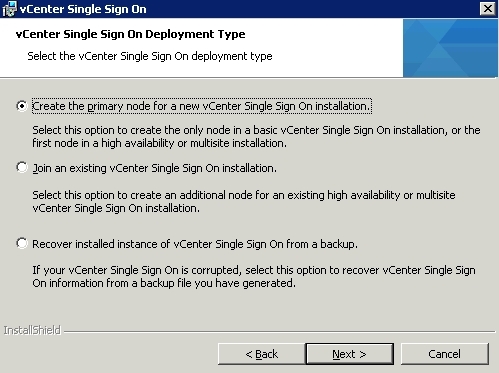Click the 'Join an existing vCenter' option label

click(x=154, y=168)
